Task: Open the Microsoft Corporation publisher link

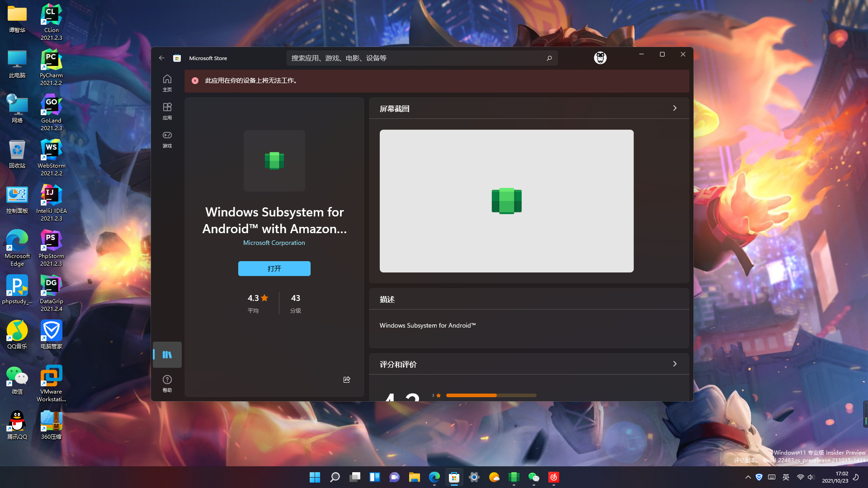Action: click(x=274, y=243)
